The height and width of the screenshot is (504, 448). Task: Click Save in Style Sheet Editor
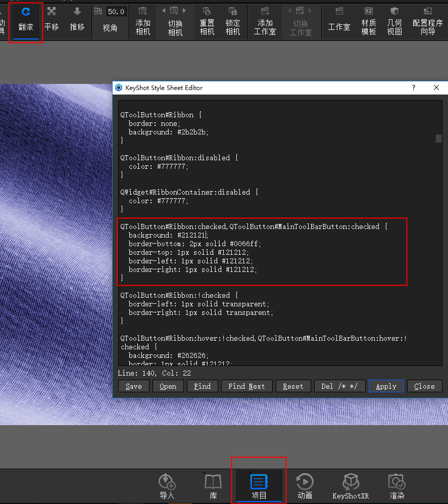click(x=134, y=386)
